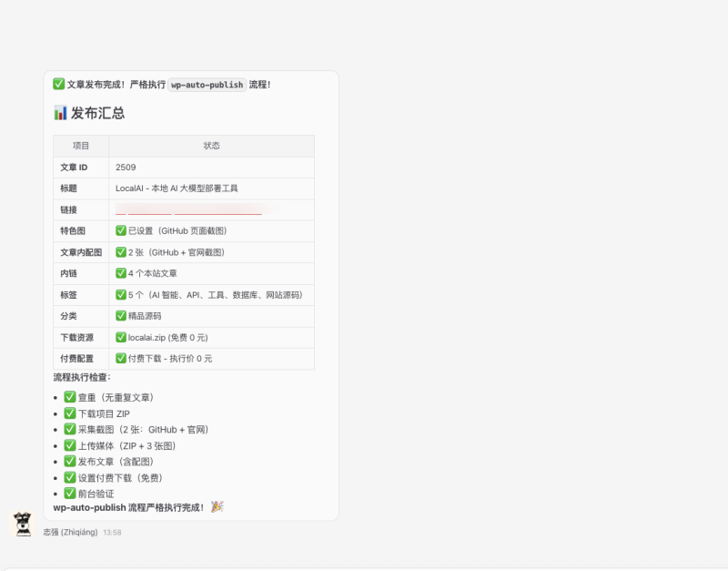The image size is (728, 571).
Task: Select the 项目 table header cell
Action: [80, 146]
